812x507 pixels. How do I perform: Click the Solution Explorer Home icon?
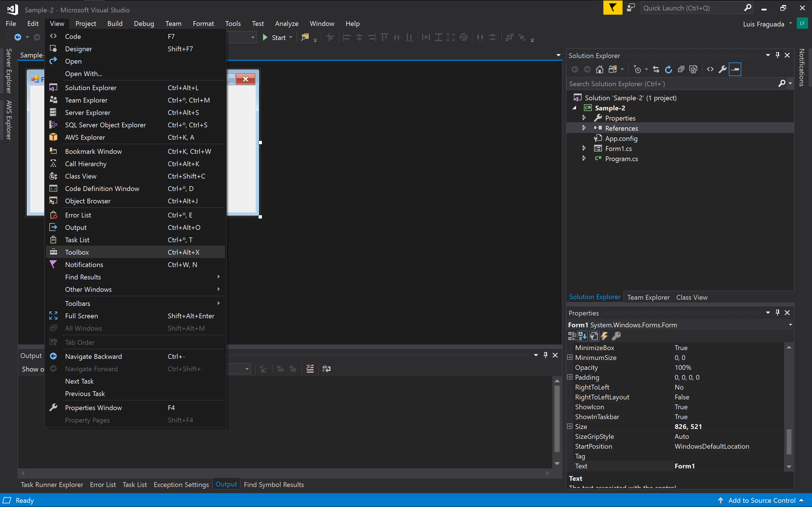(599, 69)
